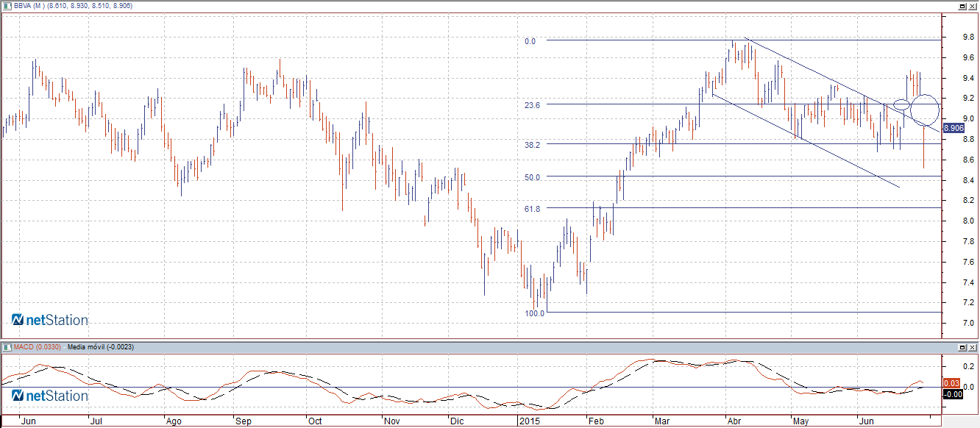The image size is (980, 428).
Task: Click the netStation logo in the price chart
Action: (x=50, y=320)
